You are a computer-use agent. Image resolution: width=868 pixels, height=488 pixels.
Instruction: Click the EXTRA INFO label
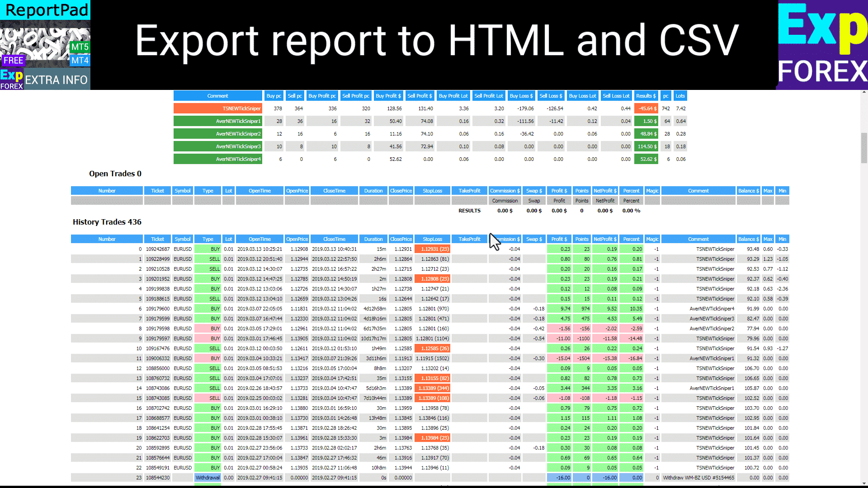pos(56,80)
